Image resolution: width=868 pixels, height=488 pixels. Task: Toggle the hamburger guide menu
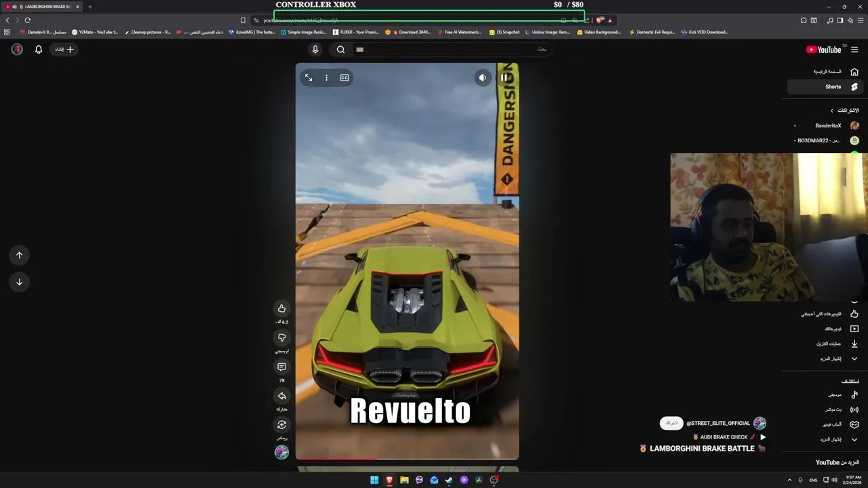point(854,49)
